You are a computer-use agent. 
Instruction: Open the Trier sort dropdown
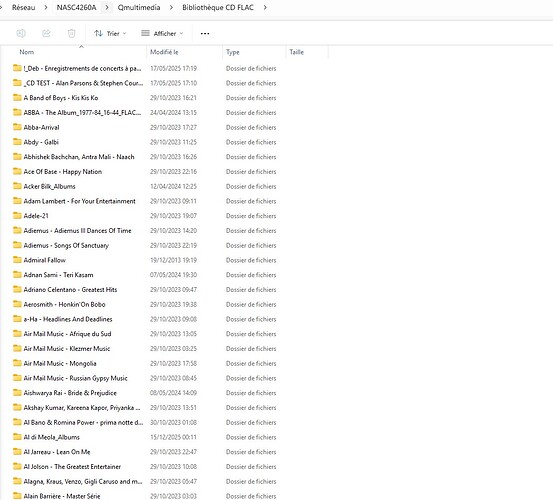110,33
